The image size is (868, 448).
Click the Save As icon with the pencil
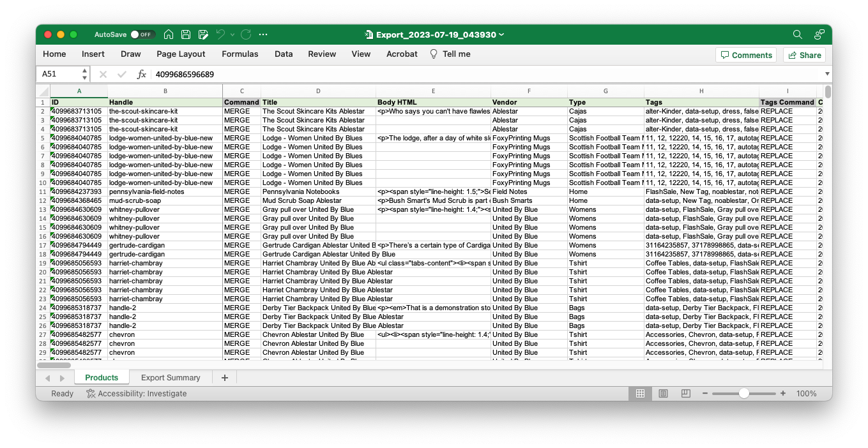(x=203, y=34)
